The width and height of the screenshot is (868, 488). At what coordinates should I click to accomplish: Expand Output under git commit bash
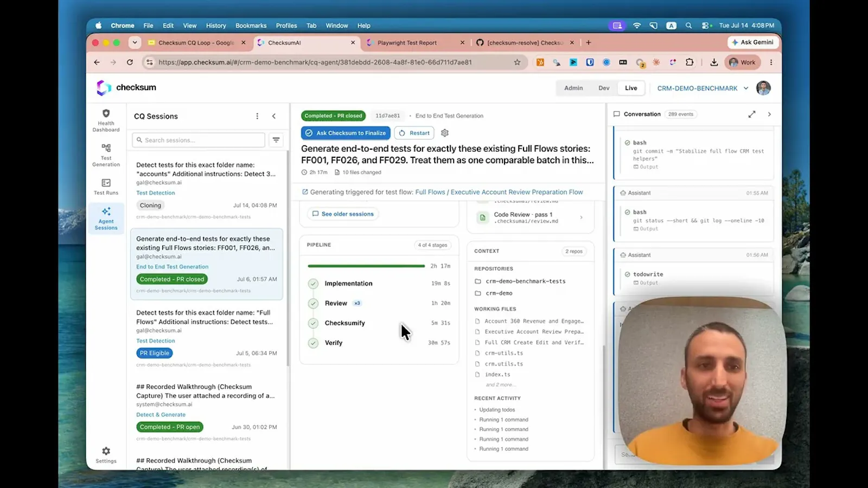646,167
